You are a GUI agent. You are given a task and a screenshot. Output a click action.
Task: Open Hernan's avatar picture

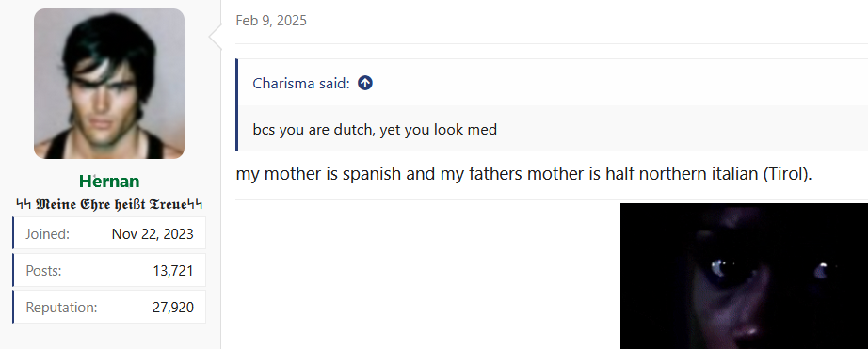pyautogui.click(x=109, y=84)
